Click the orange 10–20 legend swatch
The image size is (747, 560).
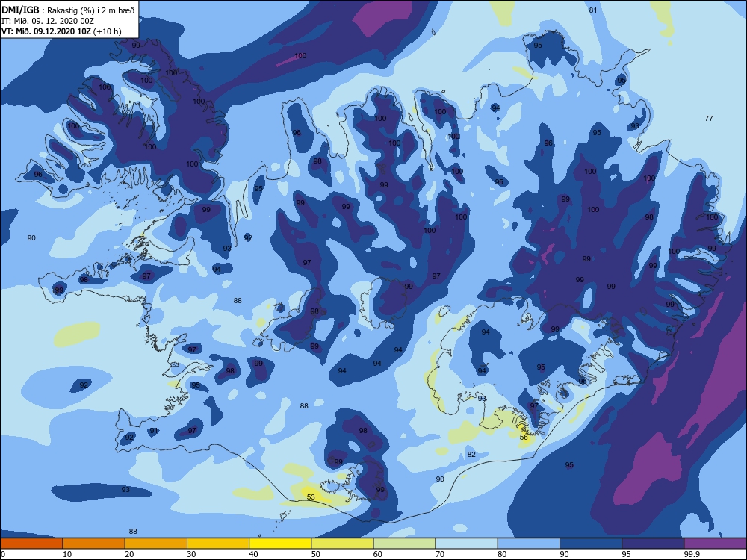coord(94,544)
